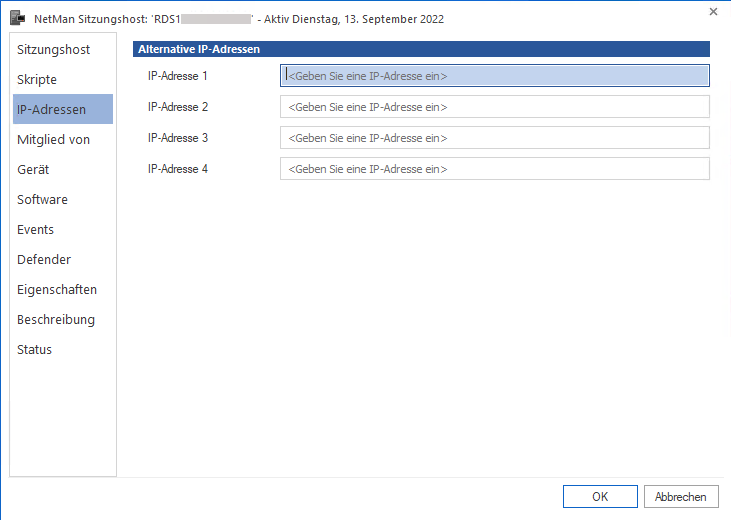This screenshot has width=731, height=520.
Task: Select the IP-Adressen sidebar entry
Action: [52, 109]
